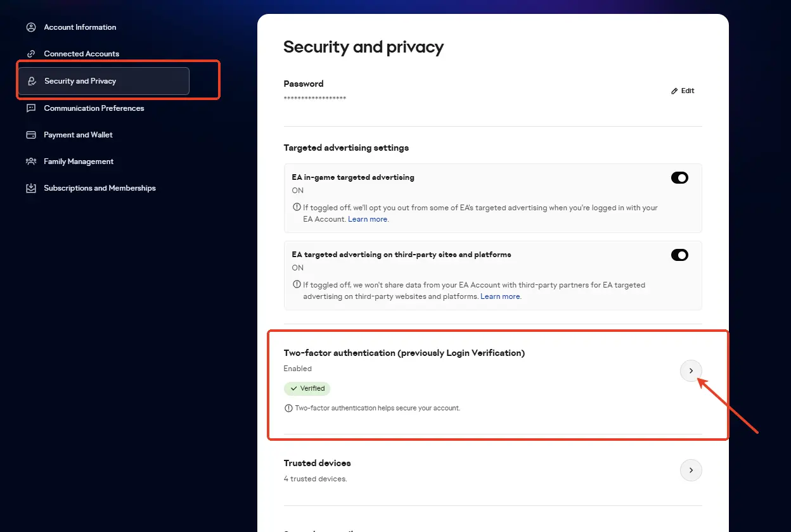Click the Subscriptions and Memberships icon
The height and width of the screenshot is (532, 791).
30,188
